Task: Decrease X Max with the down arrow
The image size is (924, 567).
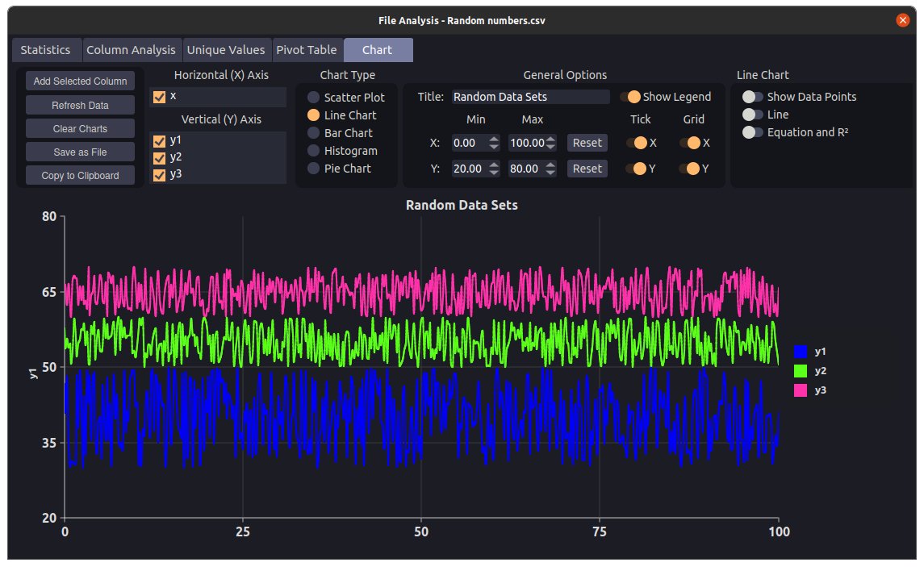Action: (x=550, y=148)
